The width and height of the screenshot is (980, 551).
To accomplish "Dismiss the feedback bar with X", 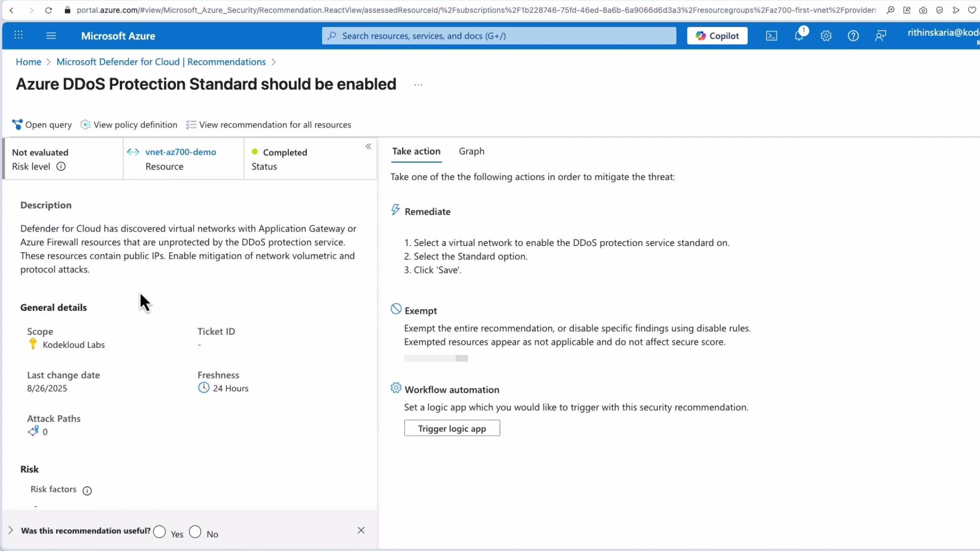I will pyautogui.click(x=361, y=531).
